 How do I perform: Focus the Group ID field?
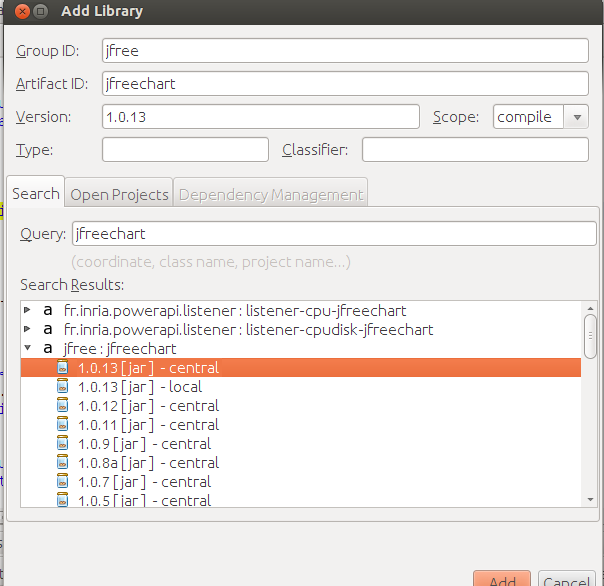pos(345,51)
